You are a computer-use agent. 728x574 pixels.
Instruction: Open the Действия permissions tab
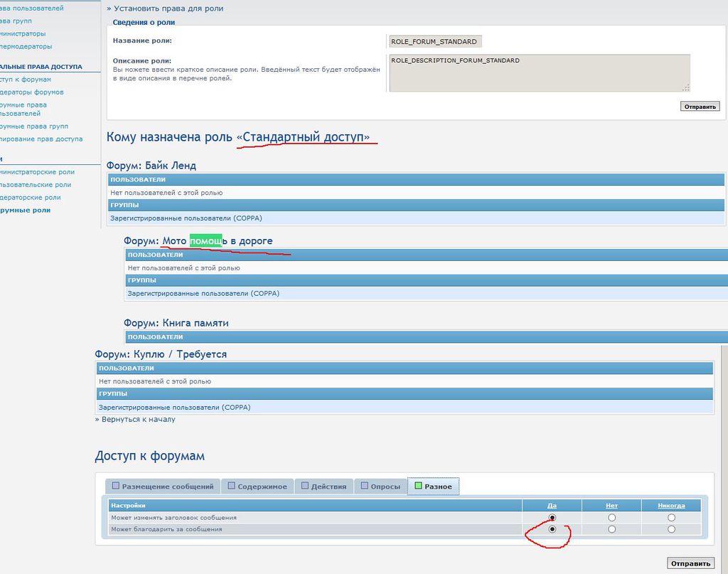[323, 487]
